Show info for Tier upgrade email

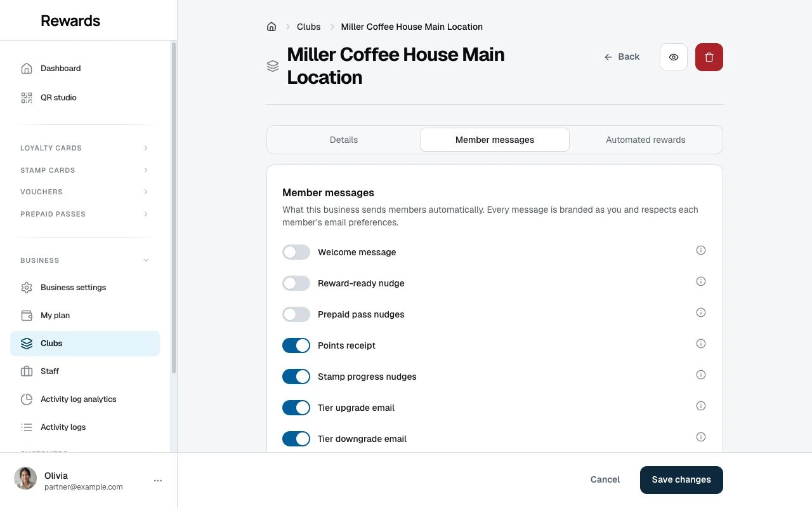coord(701,406)
